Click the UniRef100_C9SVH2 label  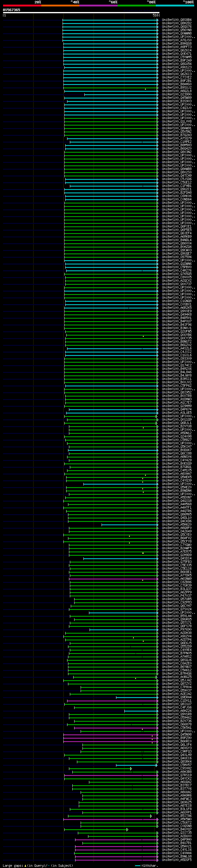[x=177, y=768]
